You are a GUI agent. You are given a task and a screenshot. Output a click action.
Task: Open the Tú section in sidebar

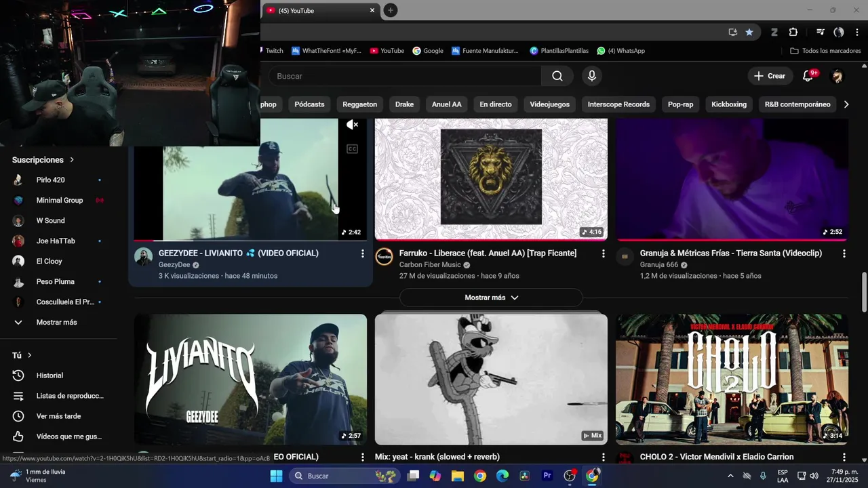coord(22,355)
